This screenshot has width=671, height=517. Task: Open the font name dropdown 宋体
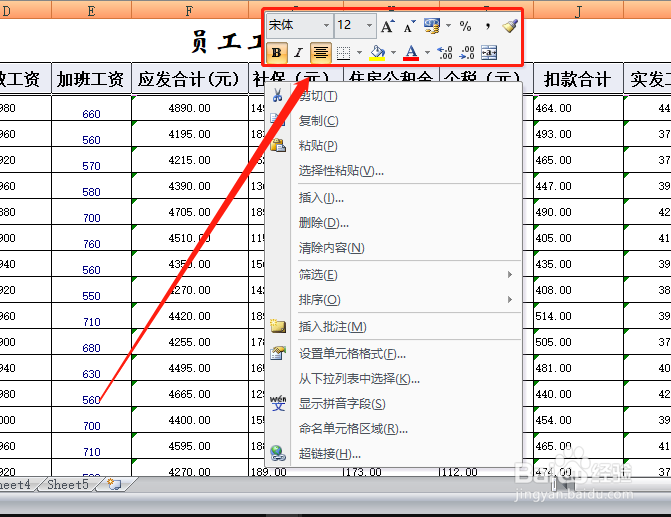pos(326,26)
